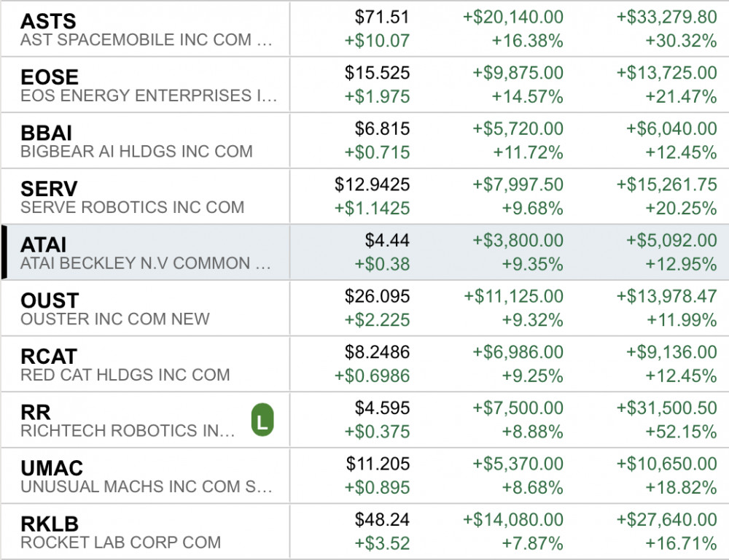Click the OUST price $26.095
The image size is (729, 560).
377,296
